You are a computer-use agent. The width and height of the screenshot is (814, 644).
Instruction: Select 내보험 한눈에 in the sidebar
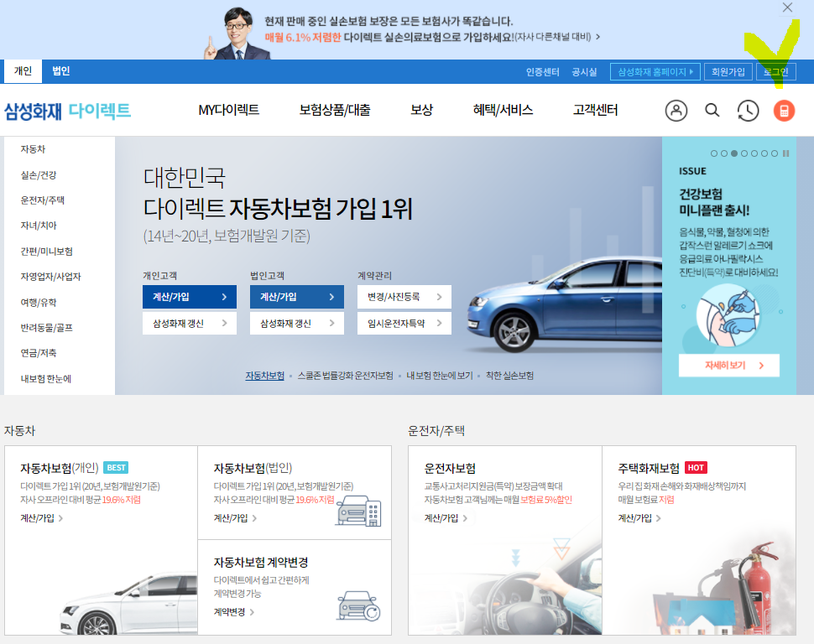[x=45, y=379]
